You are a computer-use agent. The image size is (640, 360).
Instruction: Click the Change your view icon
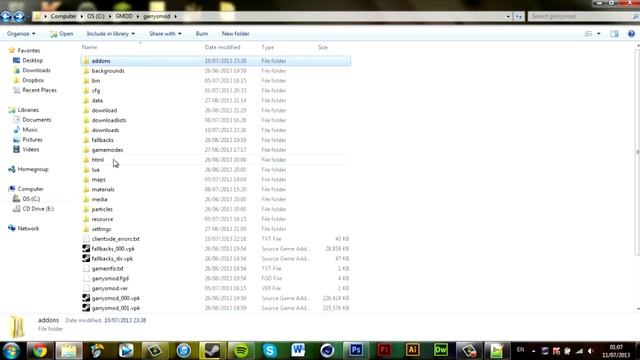click(x=589, y=34)
